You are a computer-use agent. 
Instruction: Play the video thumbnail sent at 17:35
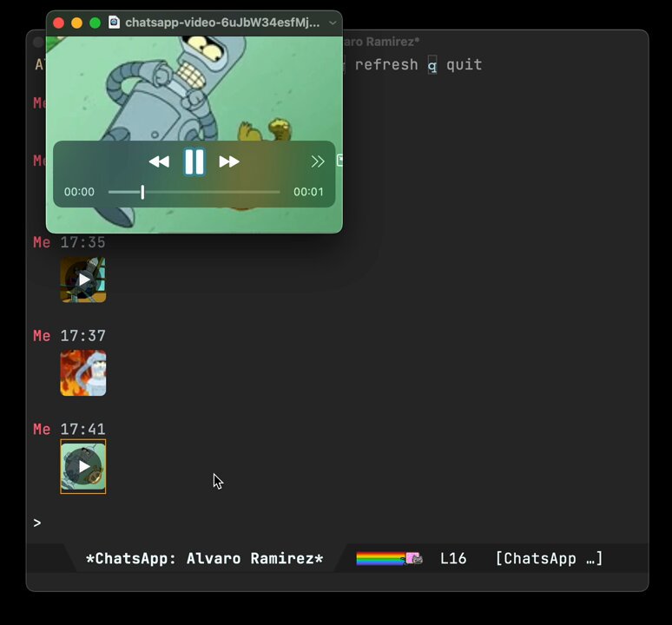coord(83,280)
